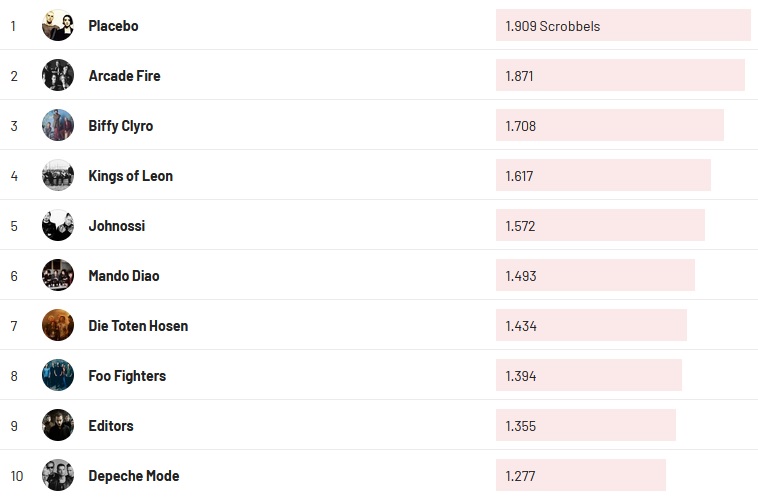Open the Placebo artist link
This screenshot has height=497, width=758.
[113, 26]
